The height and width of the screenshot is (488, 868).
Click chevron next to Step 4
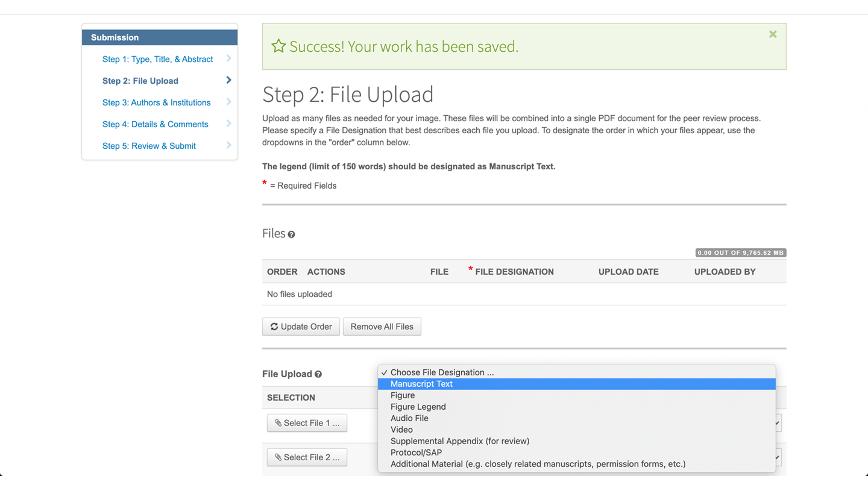click(x=228, y=124)
